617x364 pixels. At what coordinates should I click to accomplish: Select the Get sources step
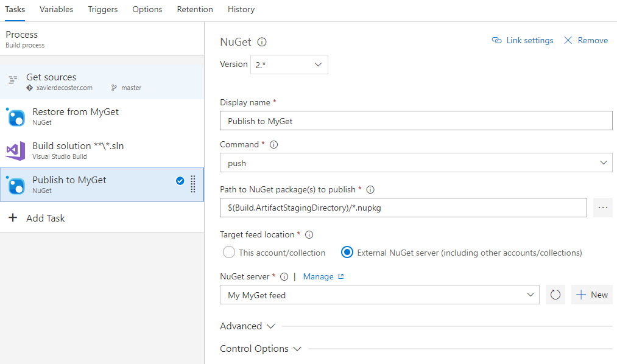pos(102,82)
